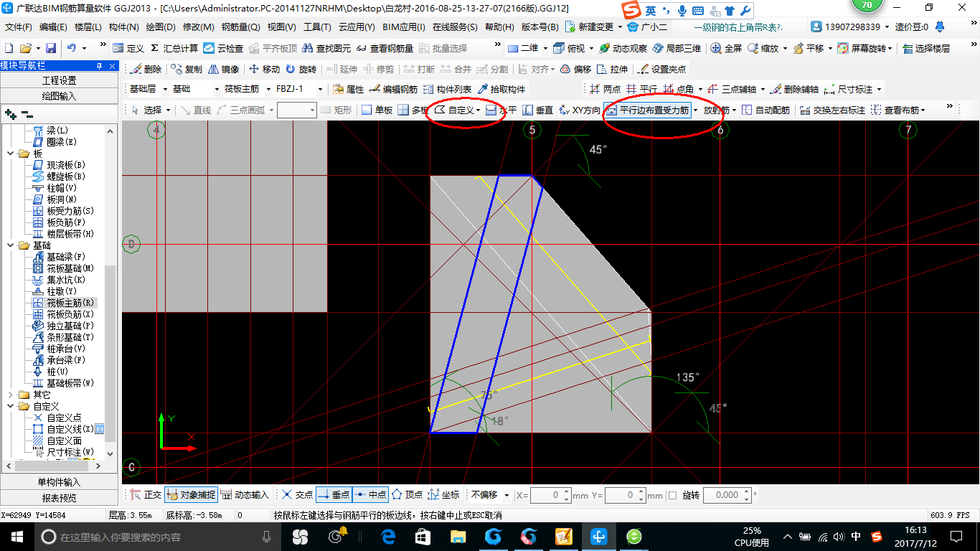The image size is (980, 551).
Task: Click 删除辅轴 delete auxiliary axis
Action: [x=795, y=89]
